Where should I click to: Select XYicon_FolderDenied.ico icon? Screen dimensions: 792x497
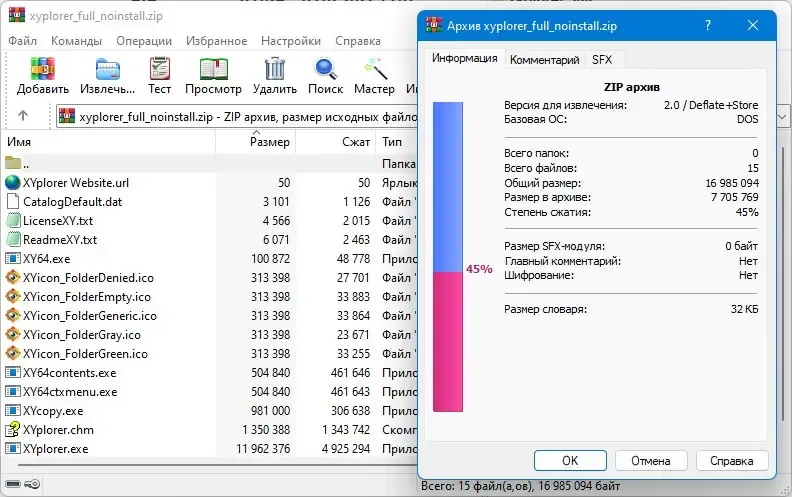tap(13, 277)
